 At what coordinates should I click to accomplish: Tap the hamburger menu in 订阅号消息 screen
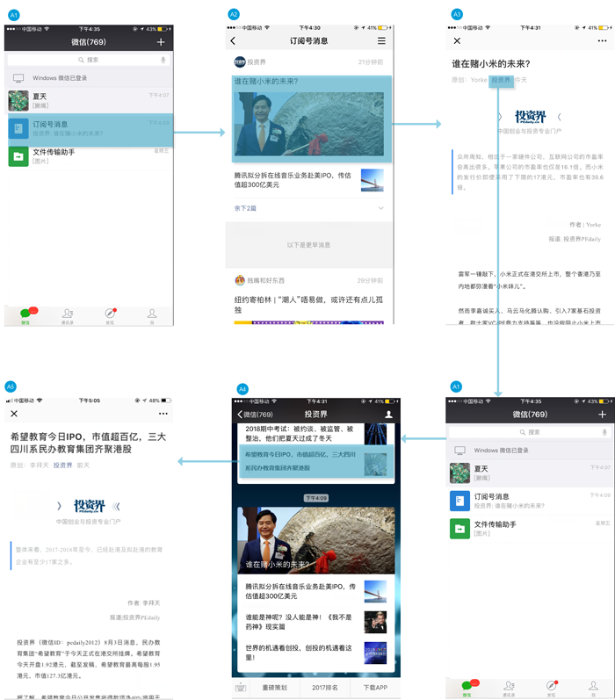pos(381,41)
